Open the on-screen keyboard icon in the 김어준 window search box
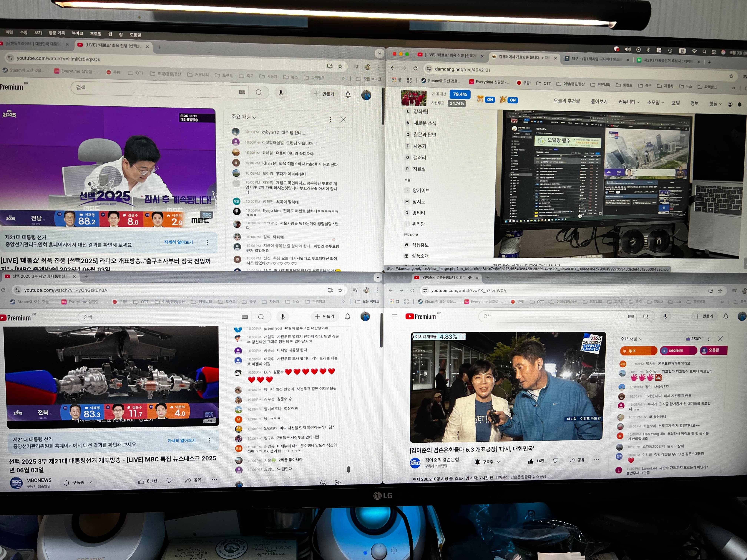The image size is (747, 560). click(630, 316)
